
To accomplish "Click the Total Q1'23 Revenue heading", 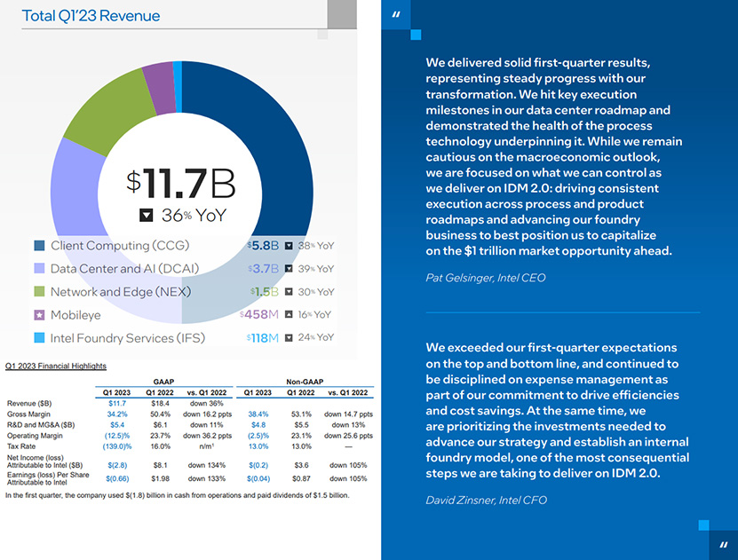I will pos(91,15).
